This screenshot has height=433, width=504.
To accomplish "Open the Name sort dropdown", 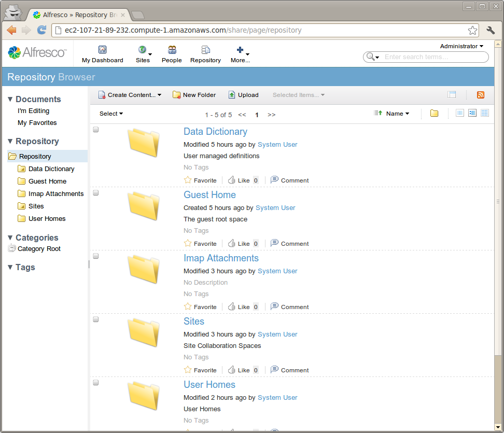I will coord(398,114).
